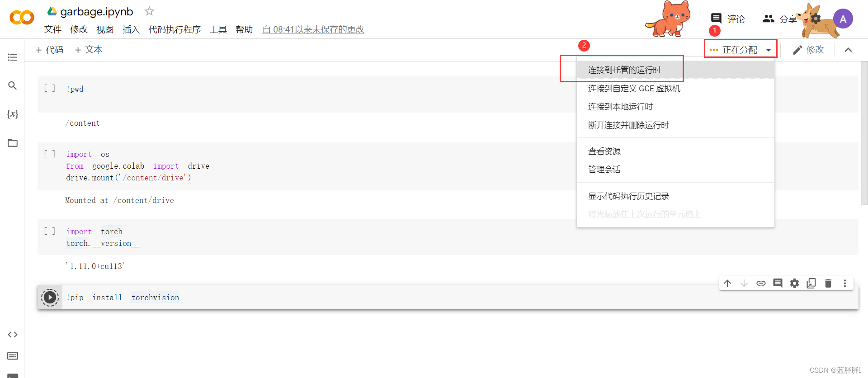
Task: Click the garbage.ipynb notebook title
Action: (x=97, y=12)
